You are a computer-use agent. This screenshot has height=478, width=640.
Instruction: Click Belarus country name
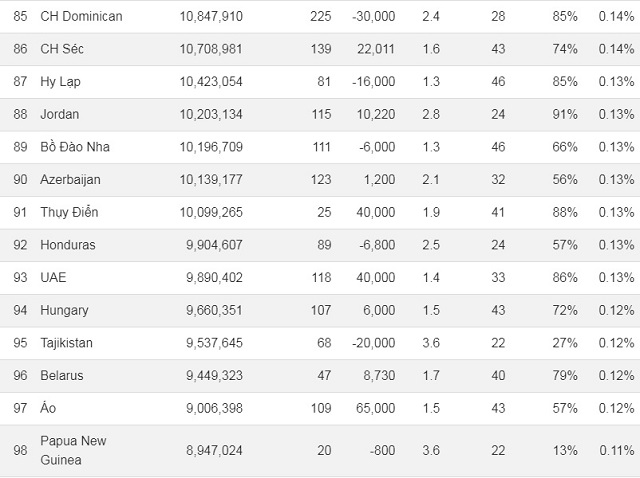click(62, 376)
